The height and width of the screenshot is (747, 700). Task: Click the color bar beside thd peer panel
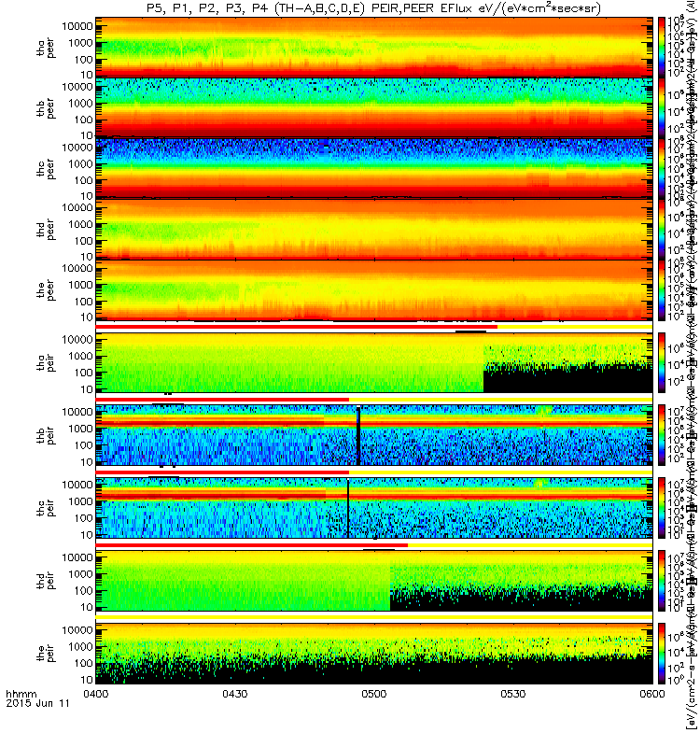tap(662, 229)
